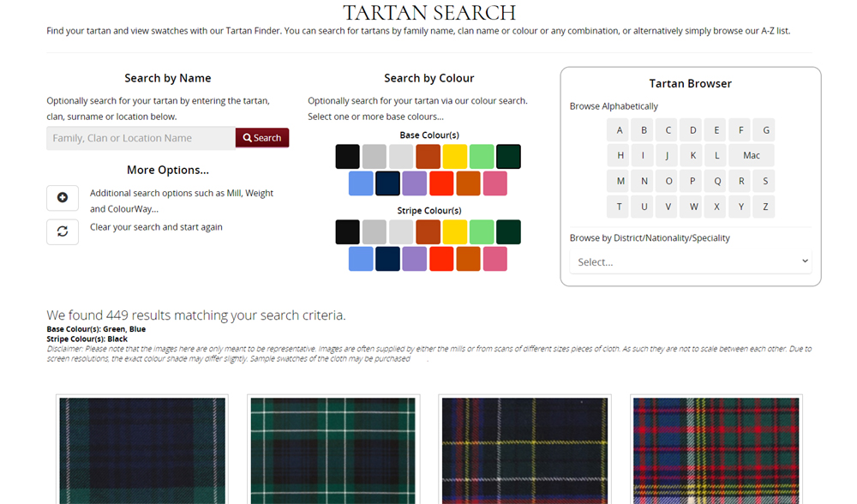Open the red and yellow tartan swatch
Screen dimensions: 857x504
pos(716,450)
